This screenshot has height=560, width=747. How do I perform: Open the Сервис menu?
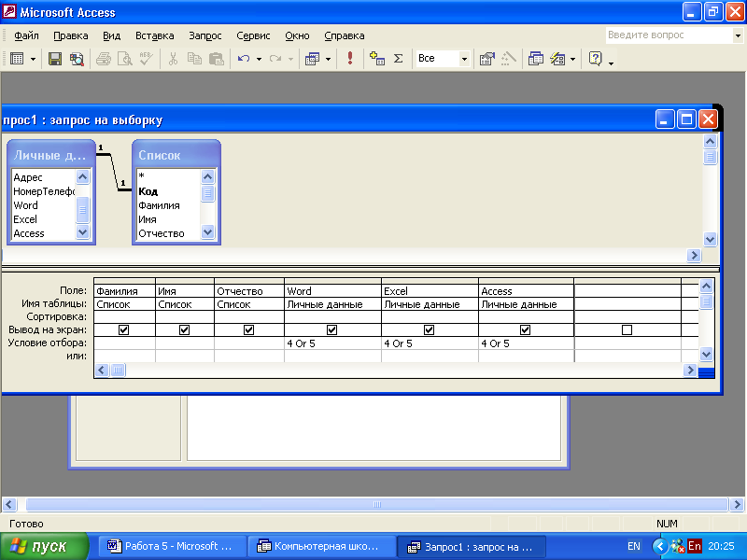click(x=253, y=35)
